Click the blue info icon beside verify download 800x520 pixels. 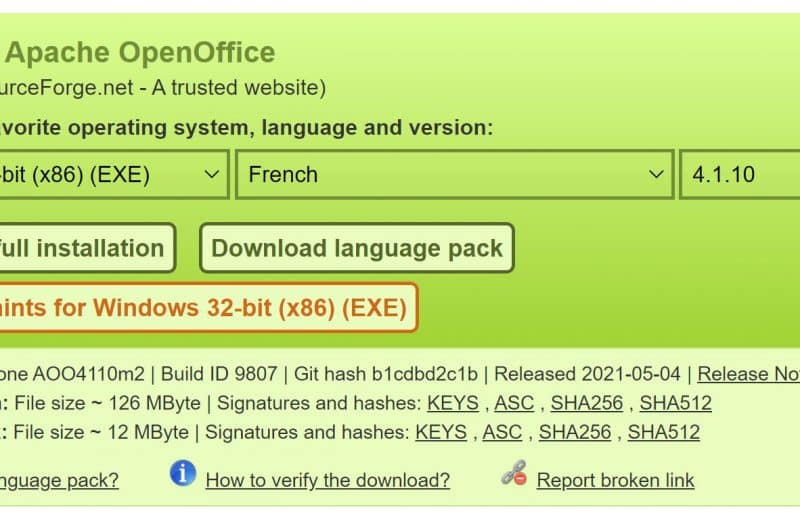(183, 473)
